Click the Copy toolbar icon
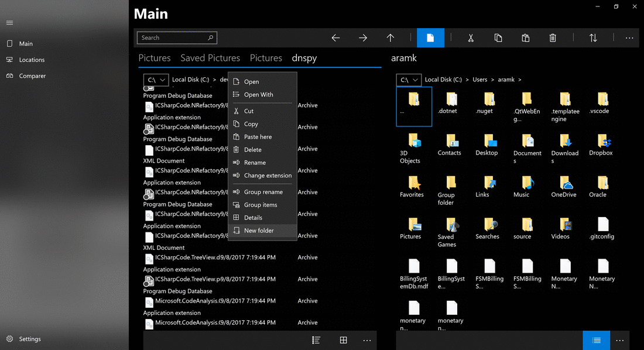 click(498, 38)
